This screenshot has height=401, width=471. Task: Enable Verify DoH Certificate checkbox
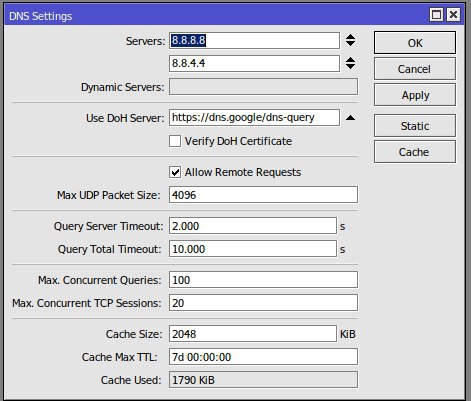click(x=175, y=141)
